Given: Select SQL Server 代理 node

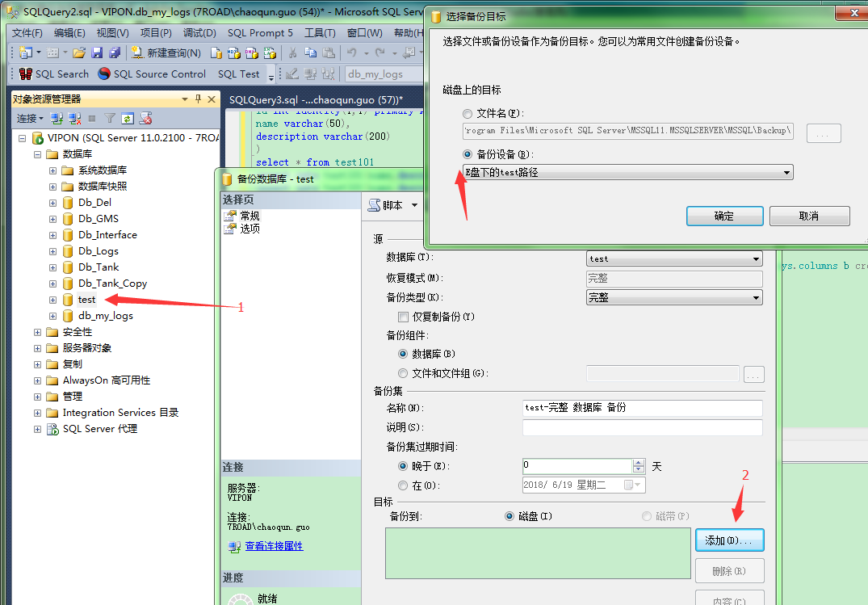Looking at the screenshot, I should tap(99, 429).
